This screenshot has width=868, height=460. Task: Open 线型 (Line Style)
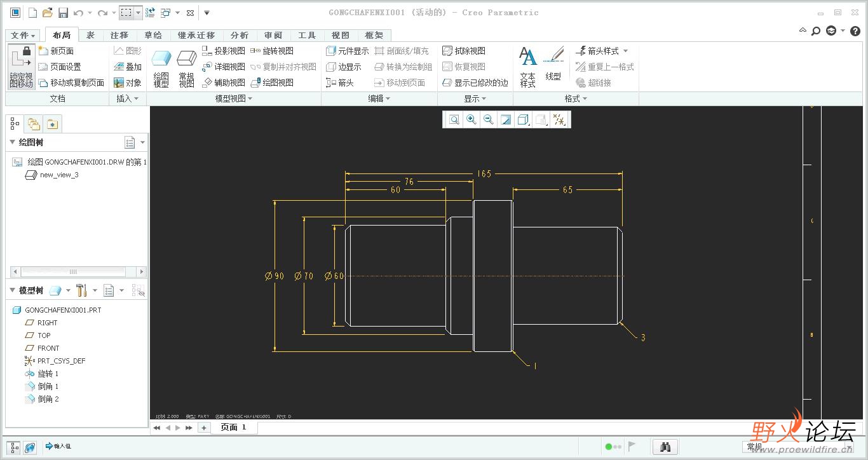pyautogui.click(x=553, y=64)
